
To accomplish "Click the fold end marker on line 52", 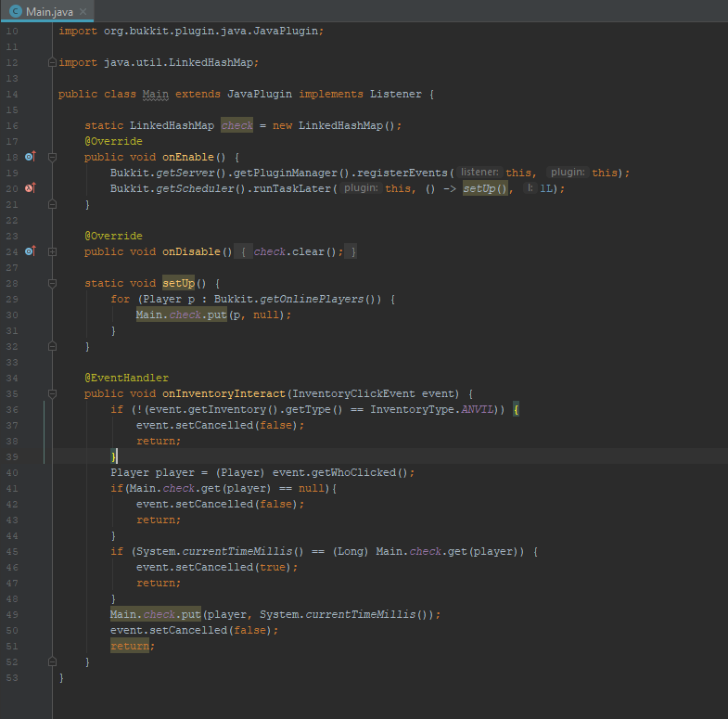I will pyautogui.click(x=52, y=661).
